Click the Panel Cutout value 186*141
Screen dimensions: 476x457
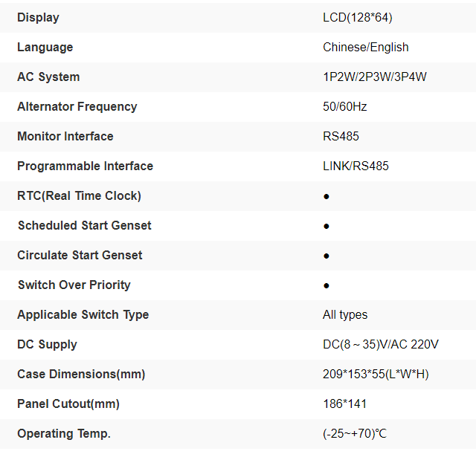click(x=344, y=403)
